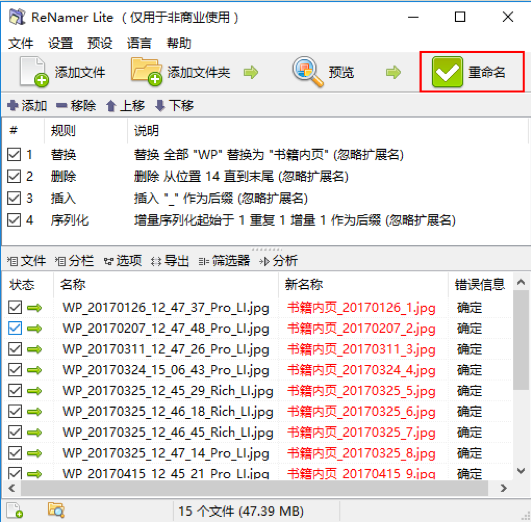Remove selected rule with 移除

(x=76, y=106)
